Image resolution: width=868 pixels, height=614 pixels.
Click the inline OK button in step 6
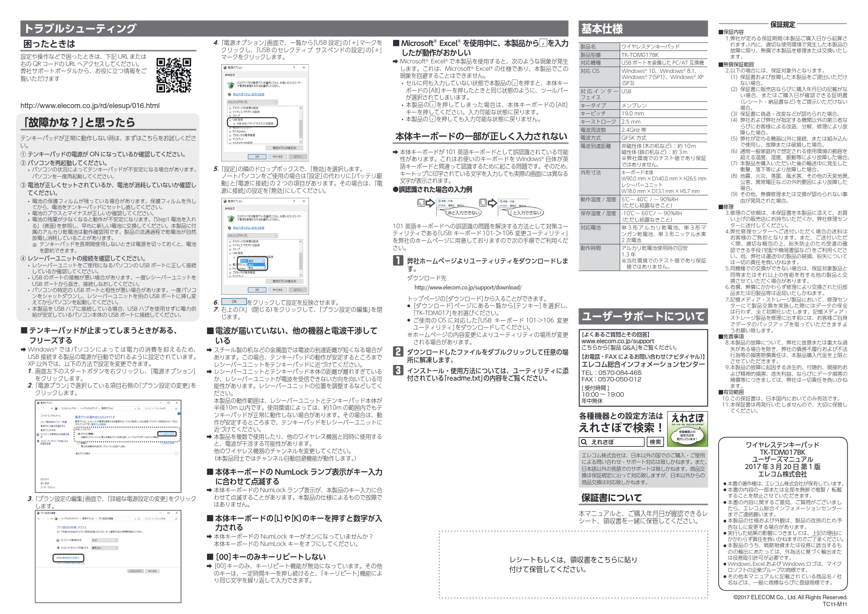(x=234, y=302)
